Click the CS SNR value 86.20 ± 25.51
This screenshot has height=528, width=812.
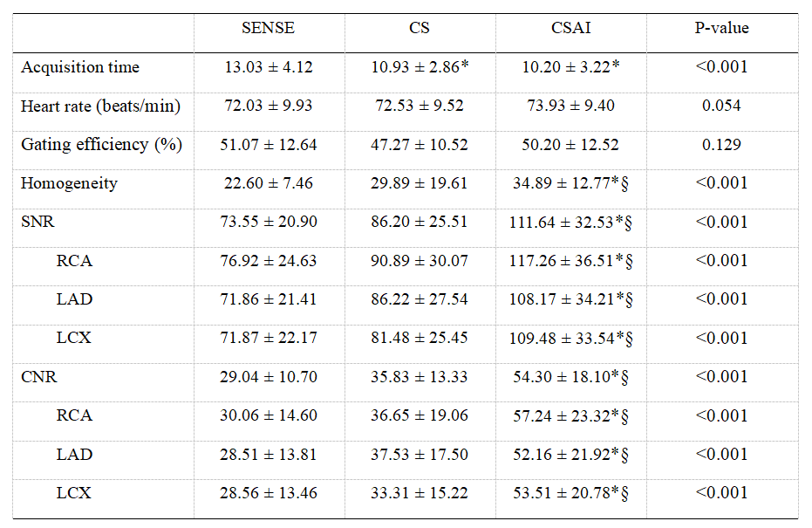[x=420, y=222]
